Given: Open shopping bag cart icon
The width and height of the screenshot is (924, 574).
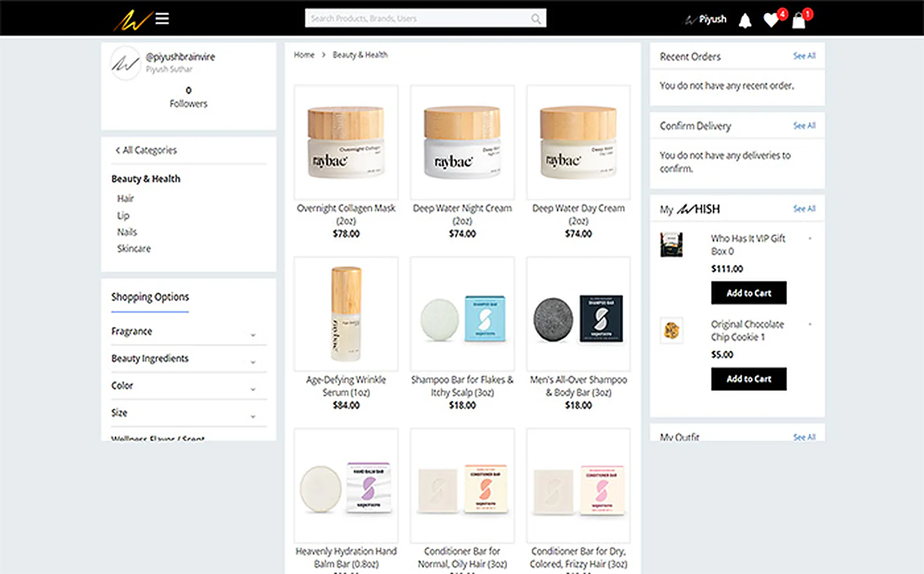Looking at the screenshot, I should tap(799, 21).
